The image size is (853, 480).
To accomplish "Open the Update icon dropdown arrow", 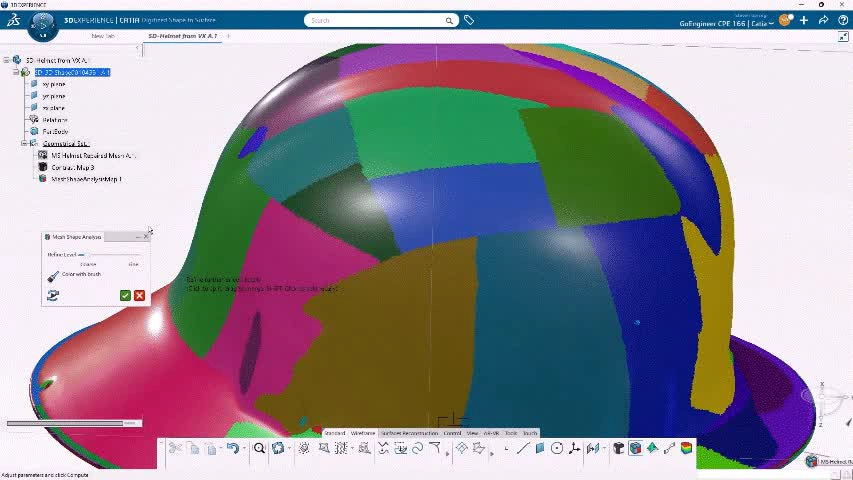I will tap(289, 448).
